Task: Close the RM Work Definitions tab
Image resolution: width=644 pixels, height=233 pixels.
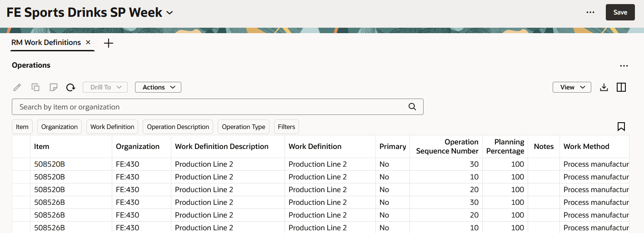Action: tap(88, 42)
